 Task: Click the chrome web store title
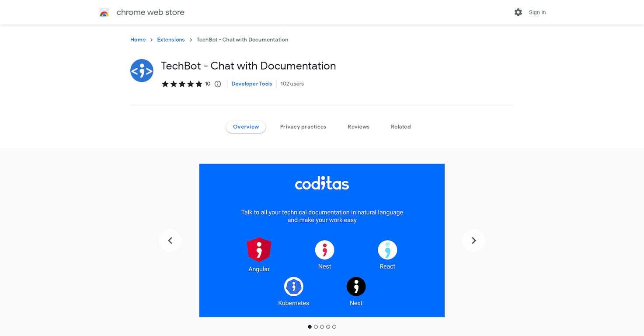pyautogui.click(x=150, y=12)
